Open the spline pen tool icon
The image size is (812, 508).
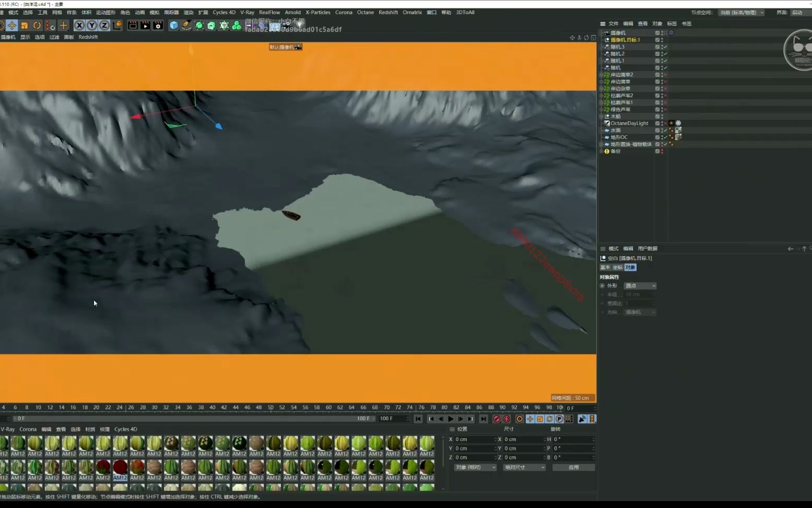[x=186, y=25]
